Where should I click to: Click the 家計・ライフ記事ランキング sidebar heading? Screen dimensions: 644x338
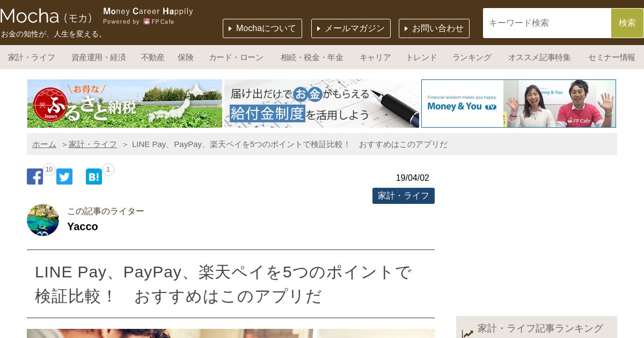pyautogui.click(x=540, y=328)
